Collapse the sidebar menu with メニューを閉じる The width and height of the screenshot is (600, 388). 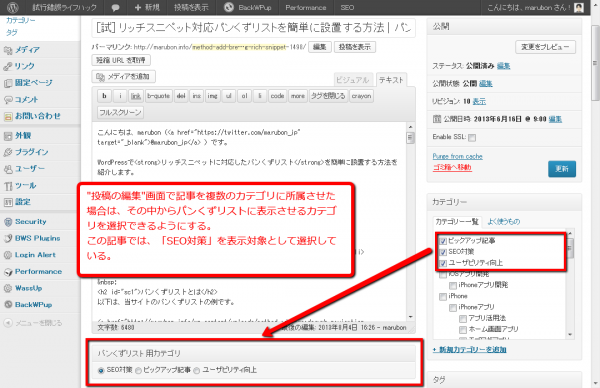[x=33, y=323]
